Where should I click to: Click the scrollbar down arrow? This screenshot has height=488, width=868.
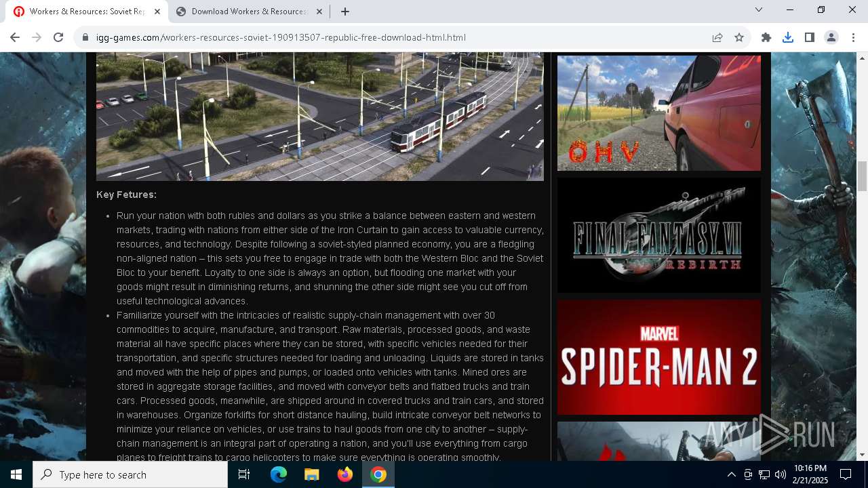pos(863,455)
